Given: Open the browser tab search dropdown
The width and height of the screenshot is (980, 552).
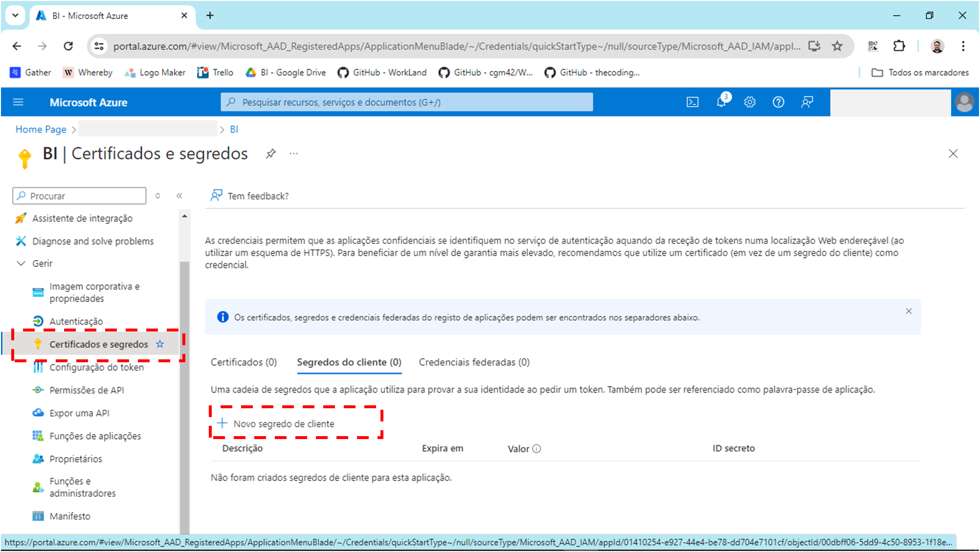Looking at the screenshot, I should pyautogui.click(x=15, y=15).
